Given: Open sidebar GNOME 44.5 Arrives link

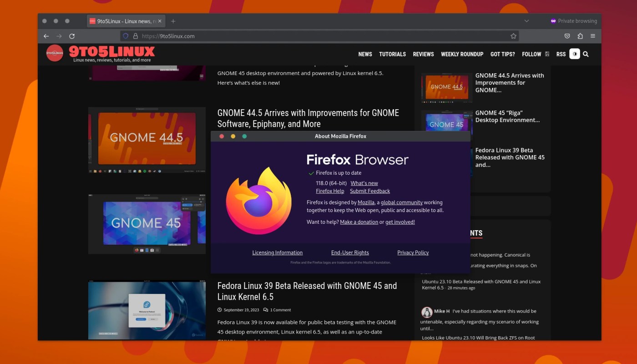Looking at the screenshot, I should (x=510, y=83).
